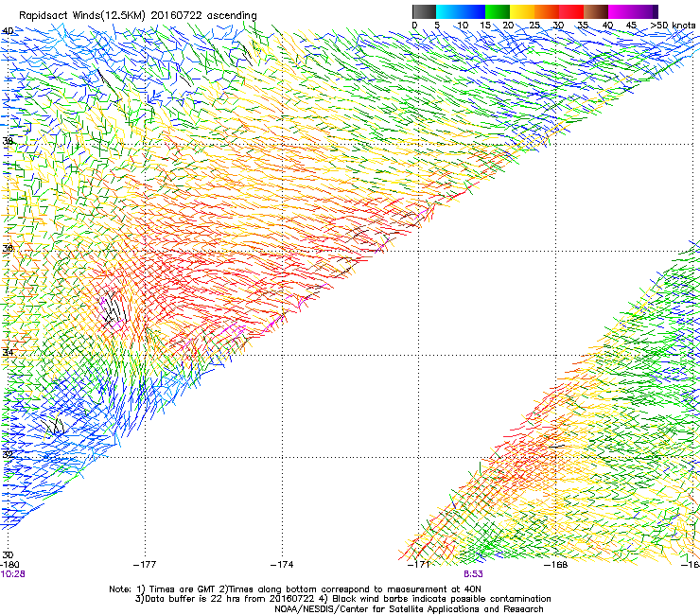Click the ">50 knots" legend label
Viewport: 700px width, 615px height.
click(x=673, y=26)
